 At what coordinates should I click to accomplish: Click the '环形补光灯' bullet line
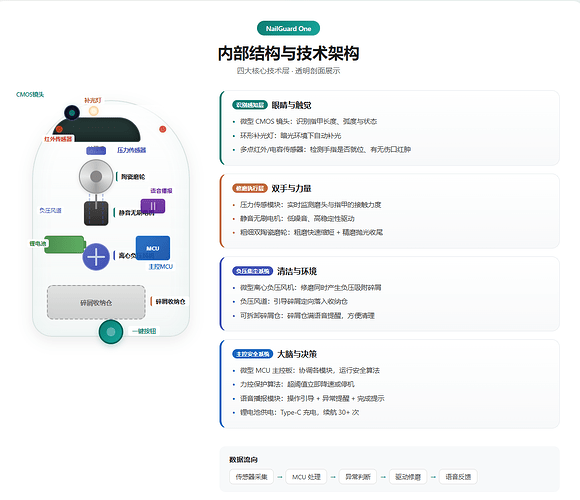(x=290, y=135)
